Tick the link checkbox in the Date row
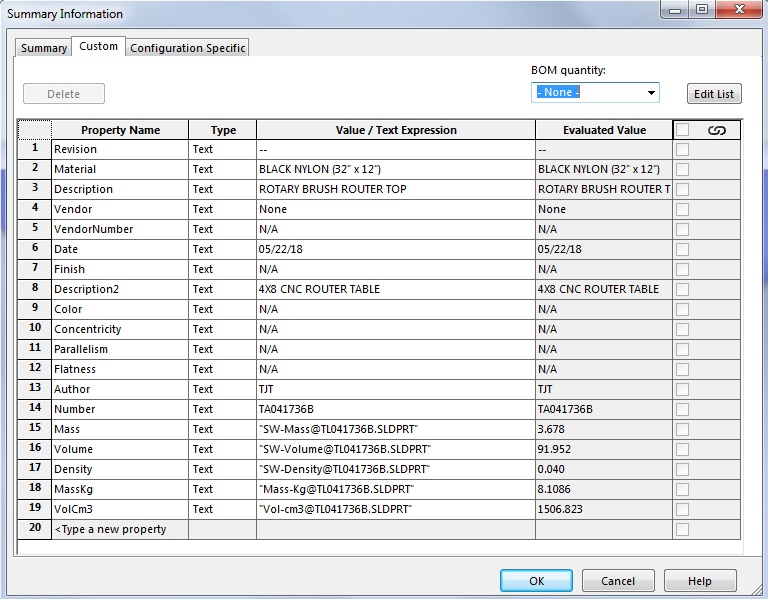The width and height of the screenshot is (768, 599). click(682, 249)
